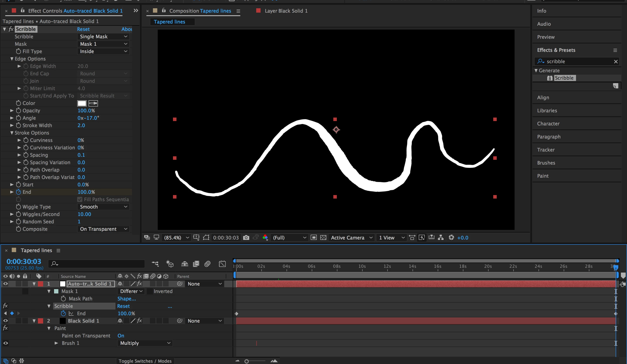Toggle the End property stopwatch in Effect Controls
The width and height of the screenshot is (627, 364).
click(19, 192)
